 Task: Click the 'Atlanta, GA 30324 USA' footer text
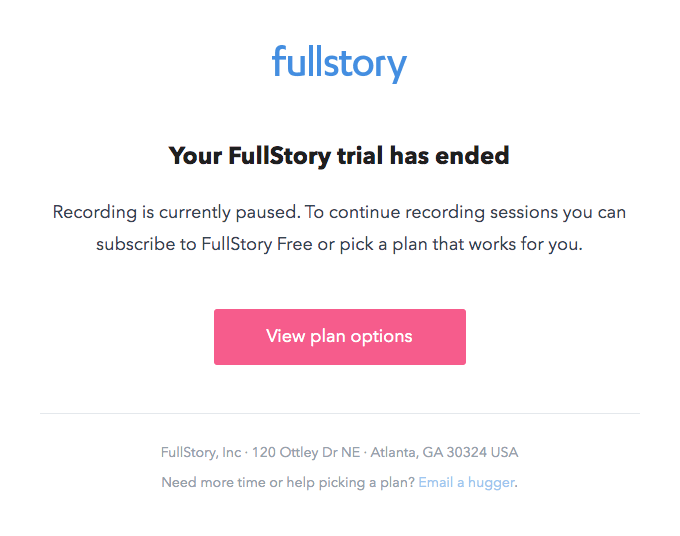tap(444, 452)
